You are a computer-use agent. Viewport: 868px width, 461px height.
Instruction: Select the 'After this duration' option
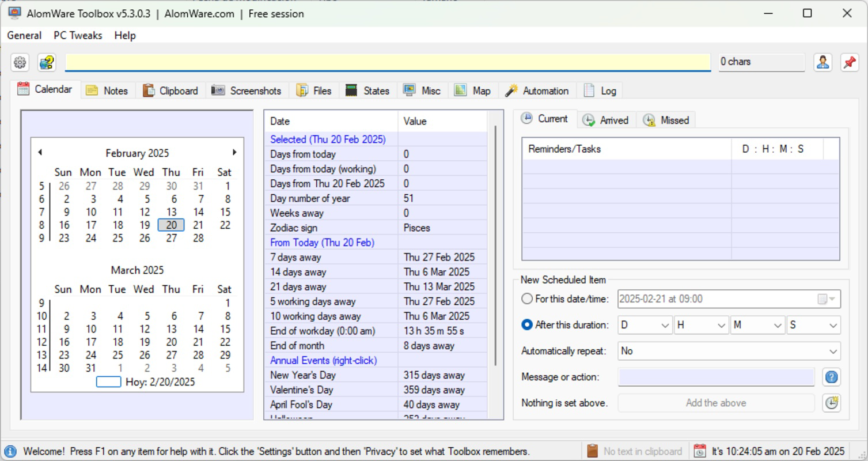click(x=526, y=324)
